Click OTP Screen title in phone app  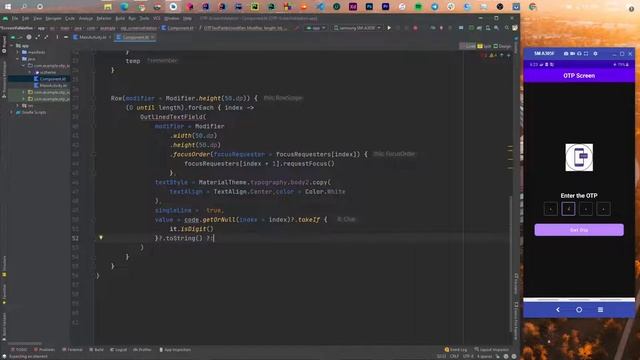[x=579, y=76]
